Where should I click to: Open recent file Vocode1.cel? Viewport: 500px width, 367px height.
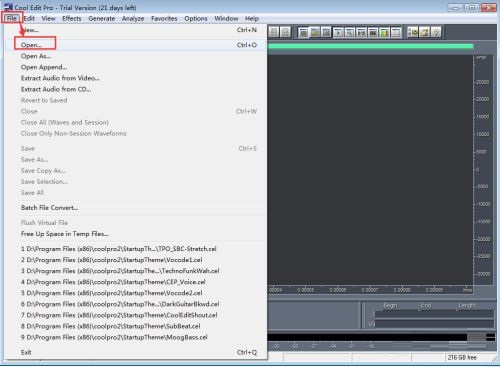click(x=136, y=260)
